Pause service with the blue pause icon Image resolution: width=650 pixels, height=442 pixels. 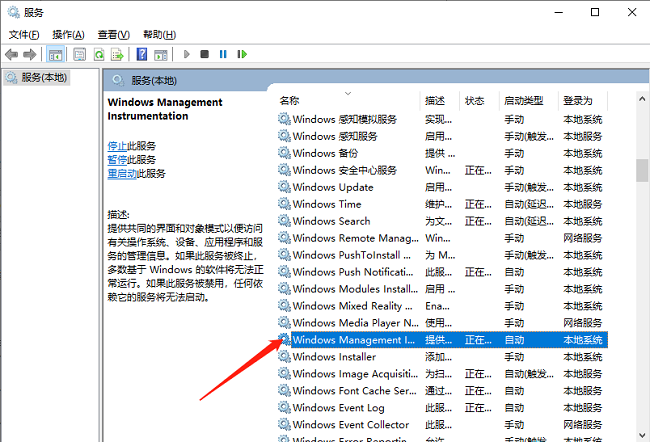coord(223,54)
